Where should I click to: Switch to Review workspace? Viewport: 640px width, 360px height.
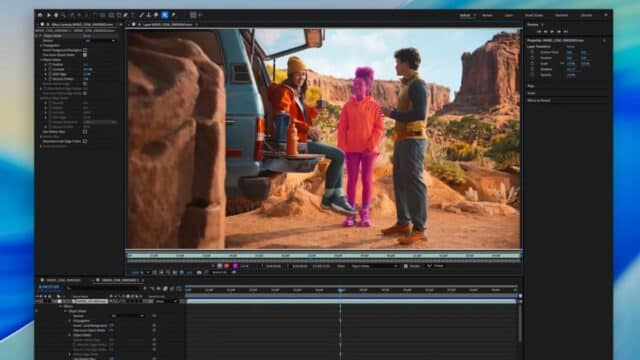[x=487, y=15]
